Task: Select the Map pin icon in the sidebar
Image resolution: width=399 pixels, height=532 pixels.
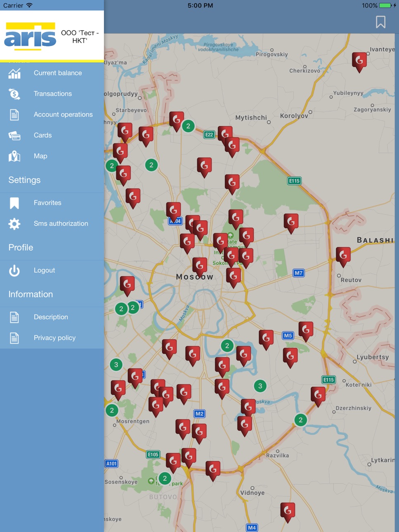Action: [x=14, y=156]
